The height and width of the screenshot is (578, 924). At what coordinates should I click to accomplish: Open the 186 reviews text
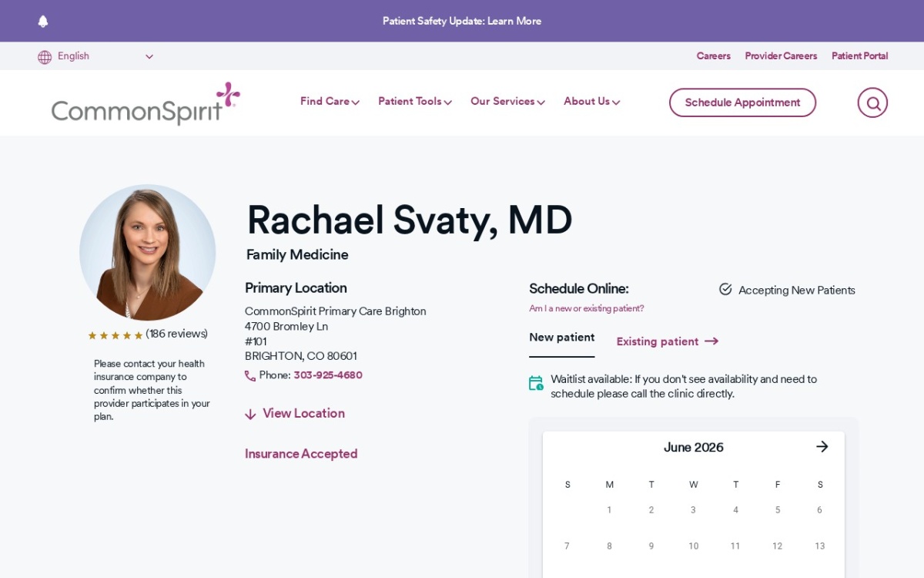tap(177, 334)
